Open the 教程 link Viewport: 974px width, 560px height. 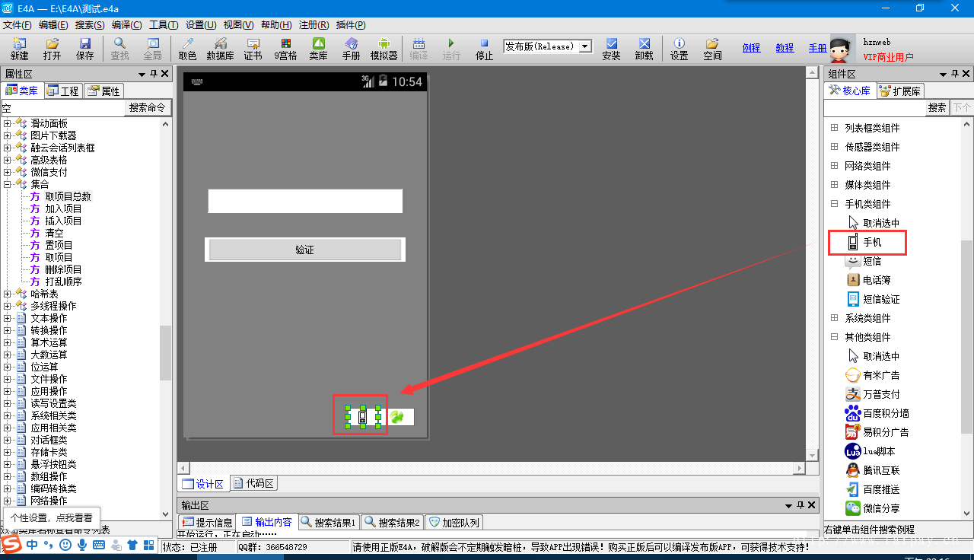pos(785,47)
